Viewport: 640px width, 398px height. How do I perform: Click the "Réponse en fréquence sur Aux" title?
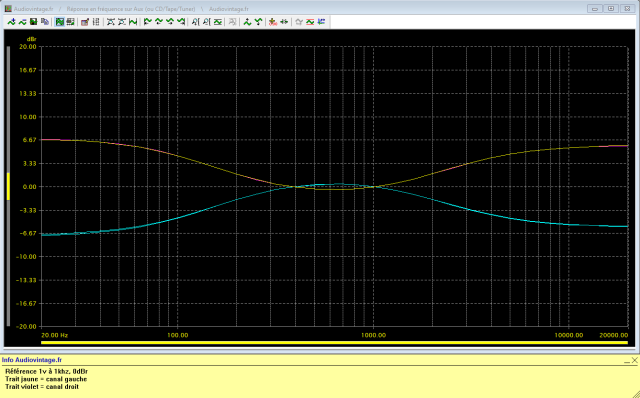tap(131, 9)
